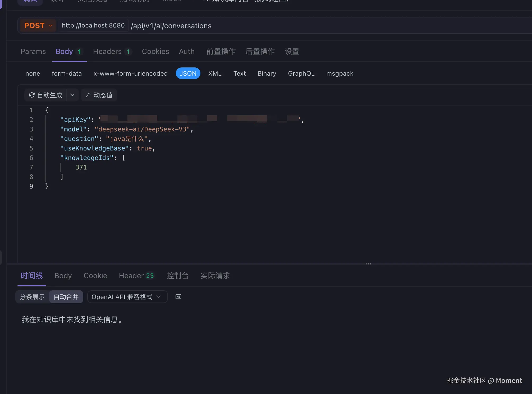Select the Headers tab showing badge 1
The width and height of the screenshot is (532, 394).
tap(107, 51)
